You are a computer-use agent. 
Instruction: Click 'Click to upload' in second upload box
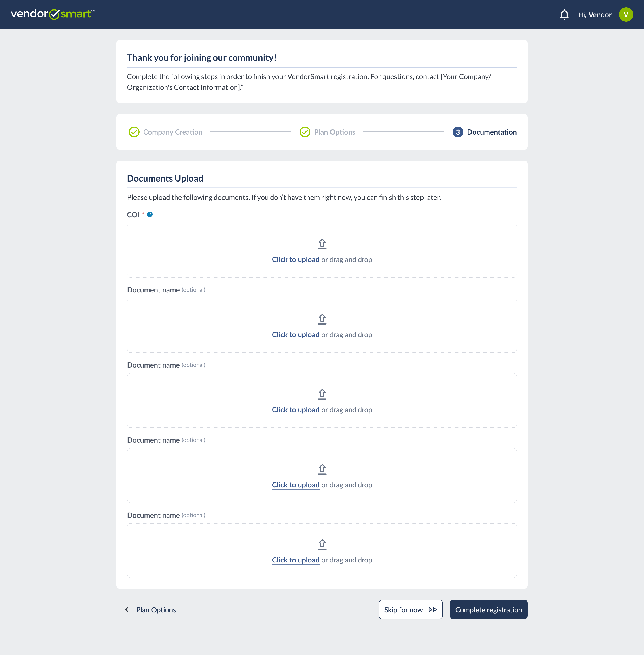pos(296,335)
